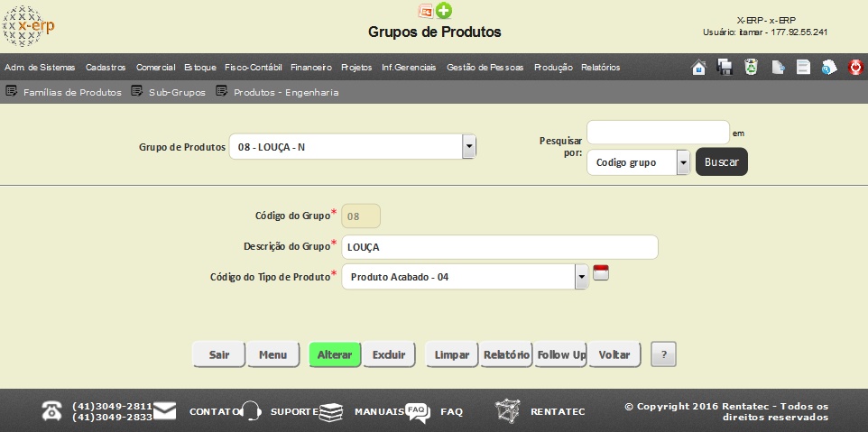Click the question mark help button

664,354
